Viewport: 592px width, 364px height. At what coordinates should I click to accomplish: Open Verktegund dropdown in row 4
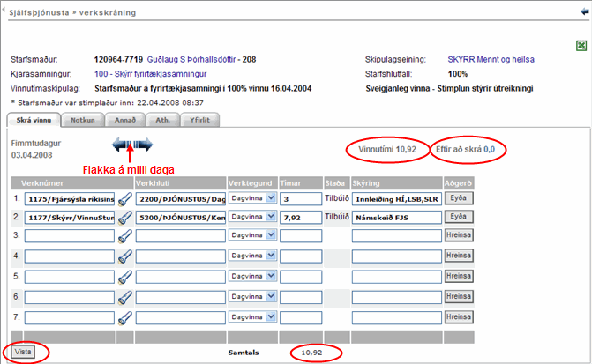252,256
